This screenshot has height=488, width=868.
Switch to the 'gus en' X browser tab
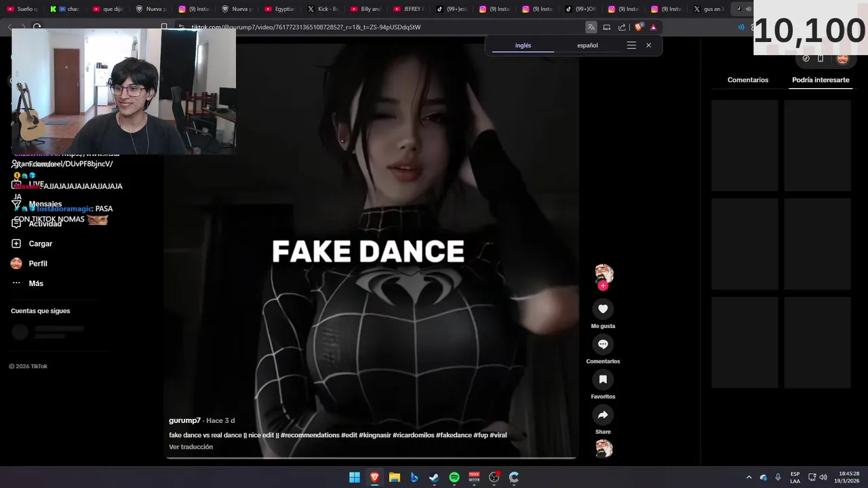tap(709, 9)
